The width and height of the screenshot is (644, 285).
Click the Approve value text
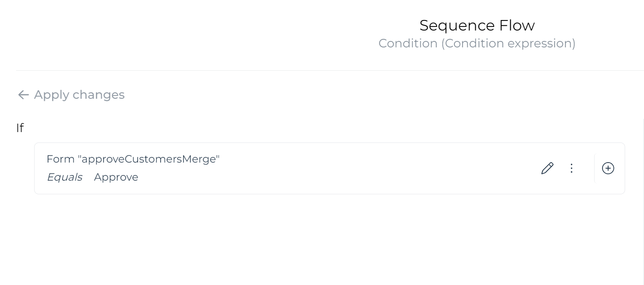coord(116,177)
